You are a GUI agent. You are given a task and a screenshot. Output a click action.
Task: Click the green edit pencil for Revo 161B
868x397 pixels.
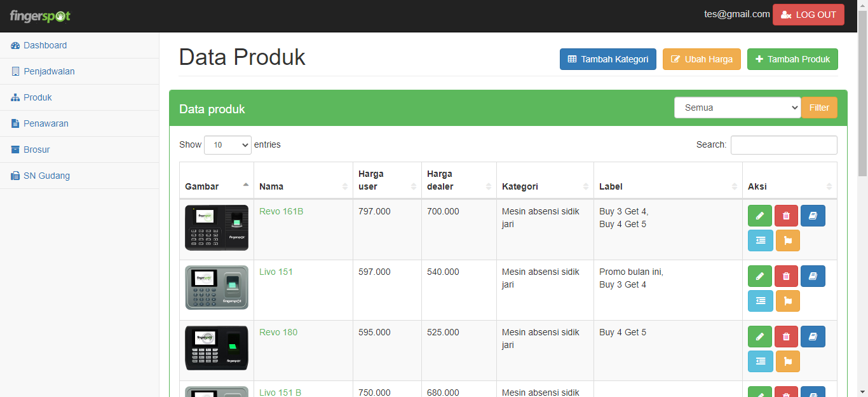pyautogui.click(x=760, y=216)
